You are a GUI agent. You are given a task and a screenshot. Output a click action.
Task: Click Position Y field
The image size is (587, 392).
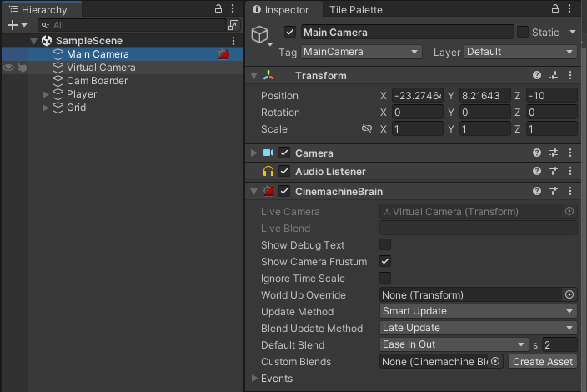pyautogui.click(x=484, y=95)
